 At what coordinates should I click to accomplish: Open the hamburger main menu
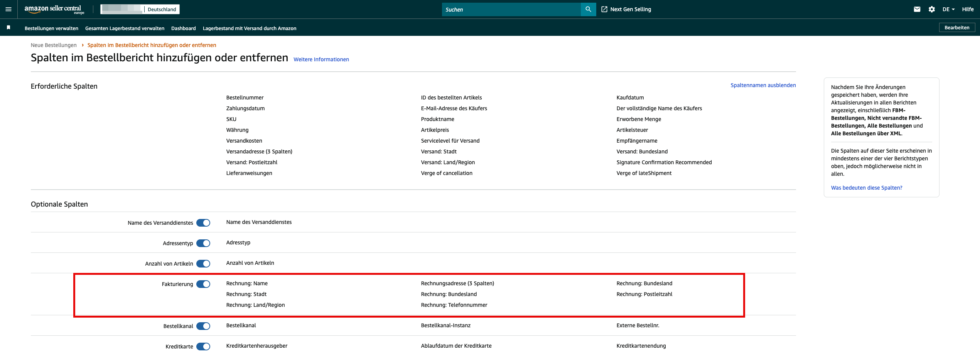(8, 9)
